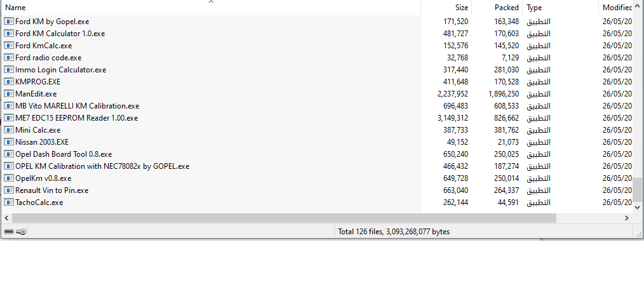The image size is (644, 292).
Task: Click the drive icon in status bar
Action: tap(9, 232)
